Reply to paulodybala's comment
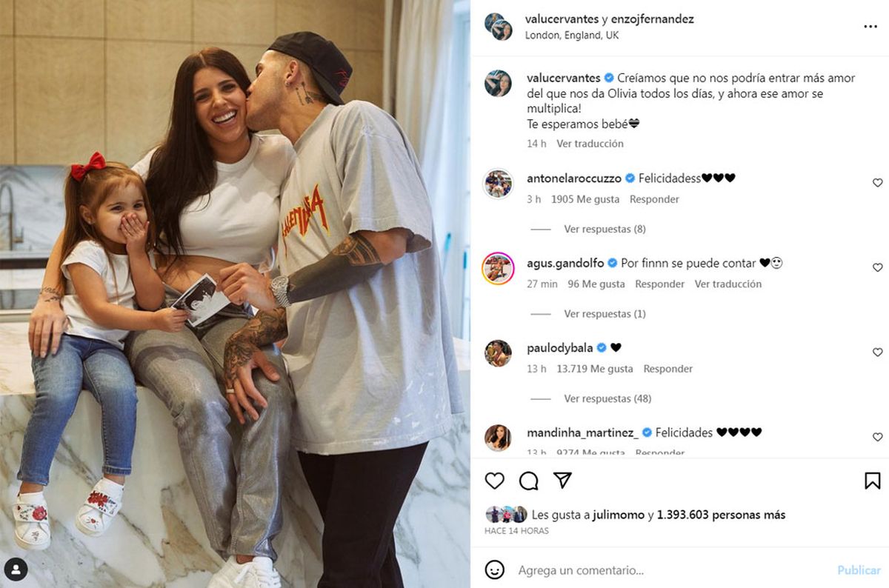The height and width of the screenshot is (588, 889). (x=667, y=369)
